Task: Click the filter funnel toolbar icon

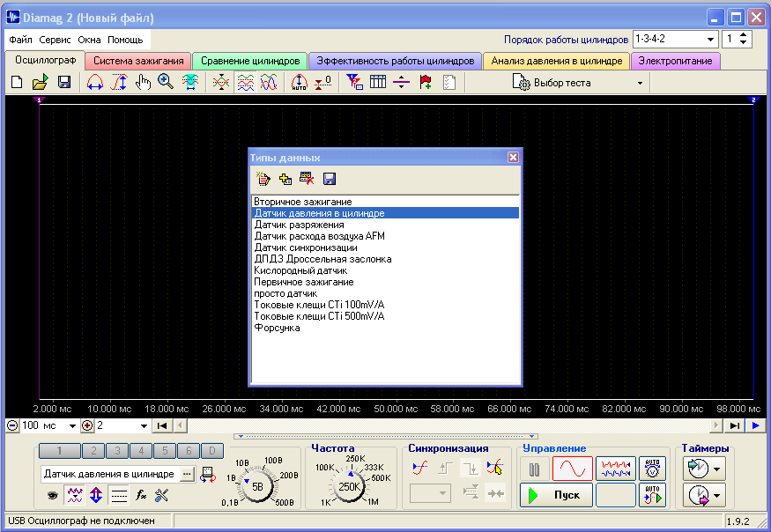Action: [354, 82]
